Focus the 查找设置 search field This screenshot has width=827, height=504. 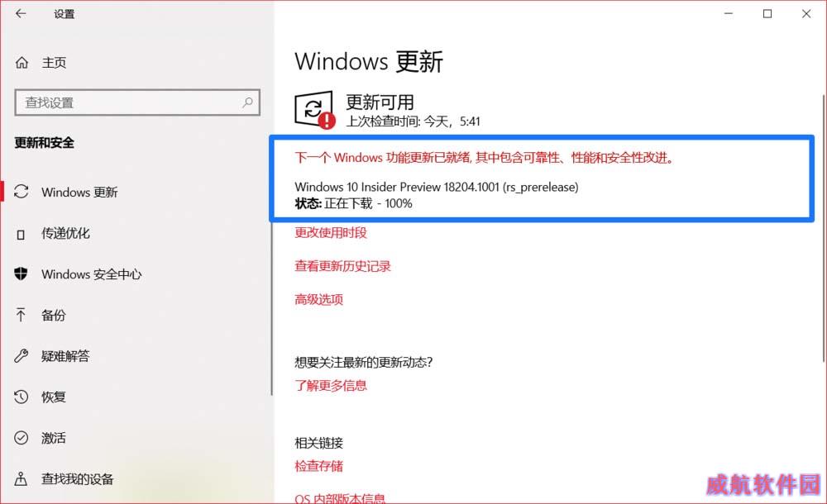[137, 102]
